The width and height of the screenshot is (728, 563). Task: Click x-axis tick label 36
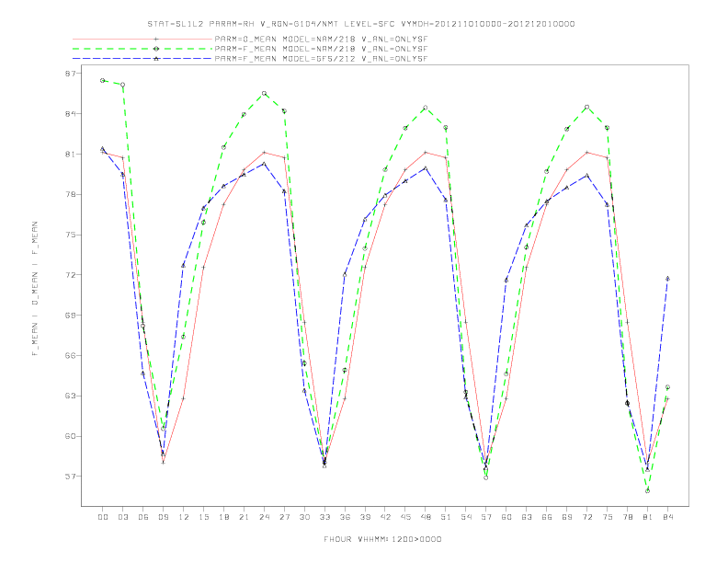345,517
